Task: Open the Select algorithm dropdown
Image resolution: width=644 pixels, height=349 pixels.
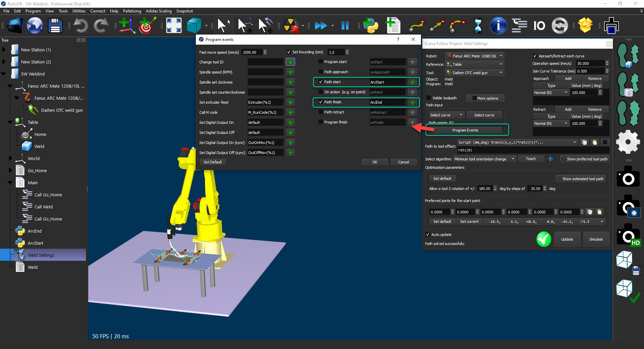Action: coord(485,159)
